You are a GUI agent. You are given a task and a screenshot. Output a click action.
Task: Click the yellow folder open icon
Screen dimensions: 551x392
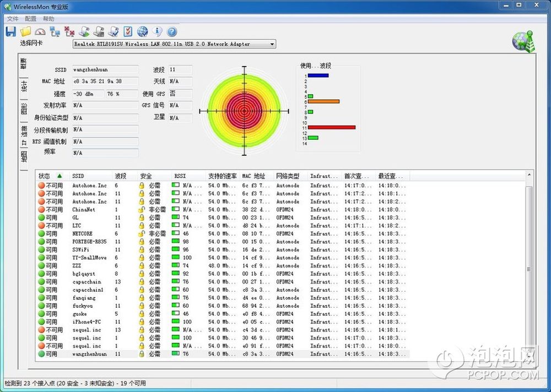coord(25,31)
